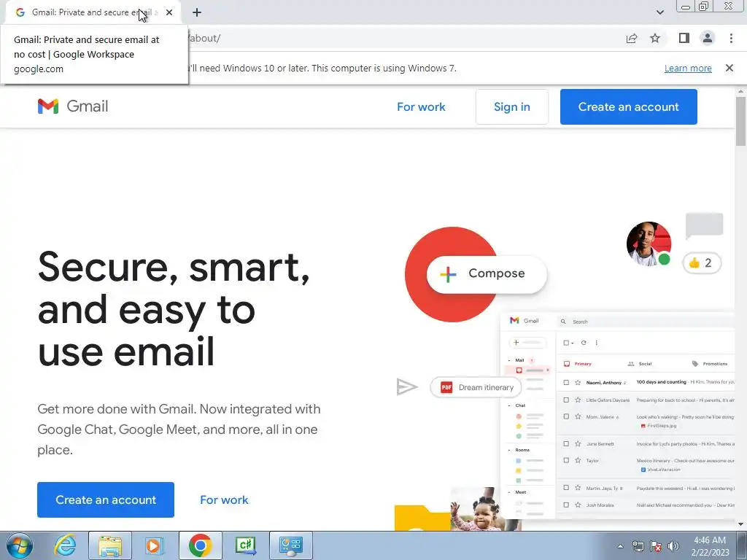Click the Dream itinerary PDF chip

[x=476, y=387]
